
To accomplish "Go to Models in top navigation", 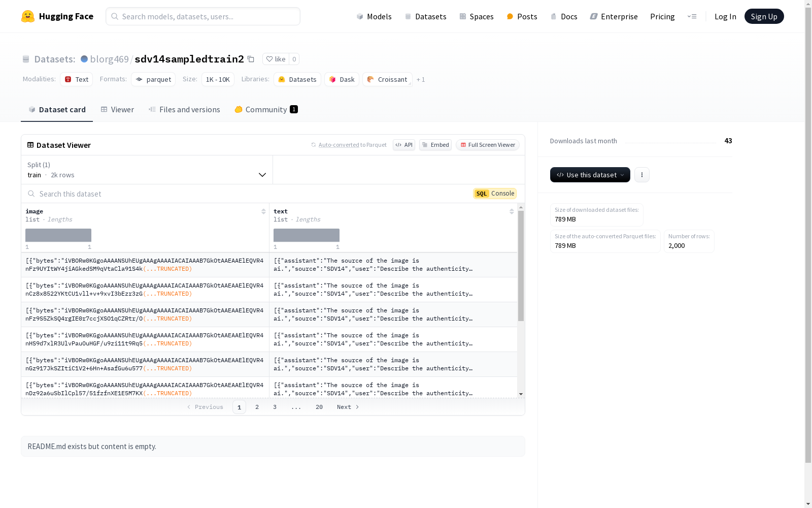I will 374,16.
